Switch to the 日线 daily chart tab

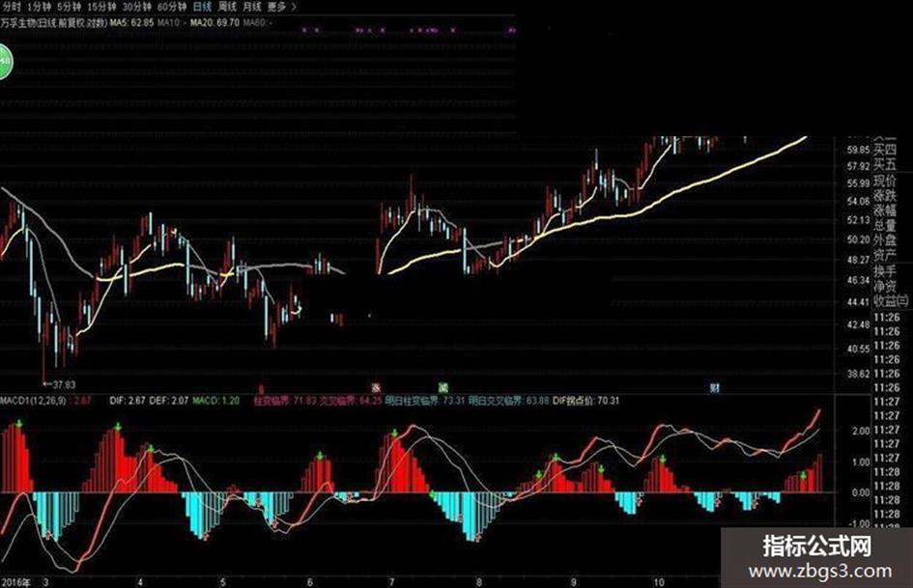click(x=202, y=7)
